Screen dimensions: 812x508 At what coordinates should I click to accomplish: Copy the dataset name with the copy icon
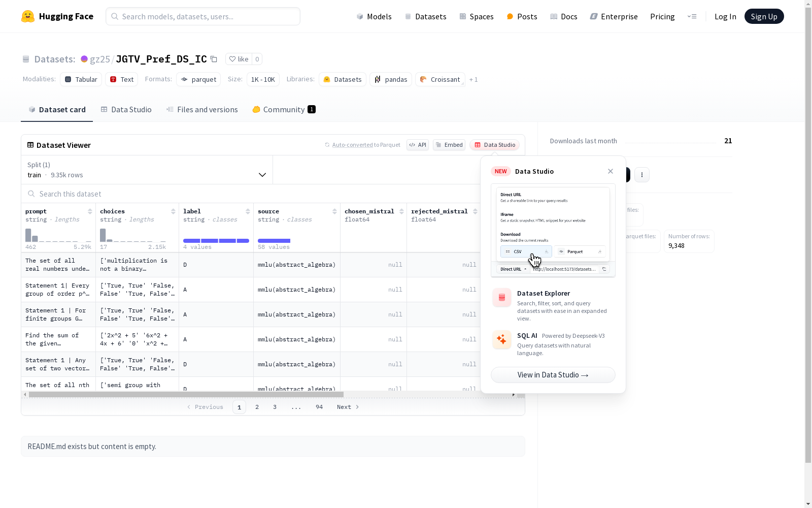(x=214, y=59)
